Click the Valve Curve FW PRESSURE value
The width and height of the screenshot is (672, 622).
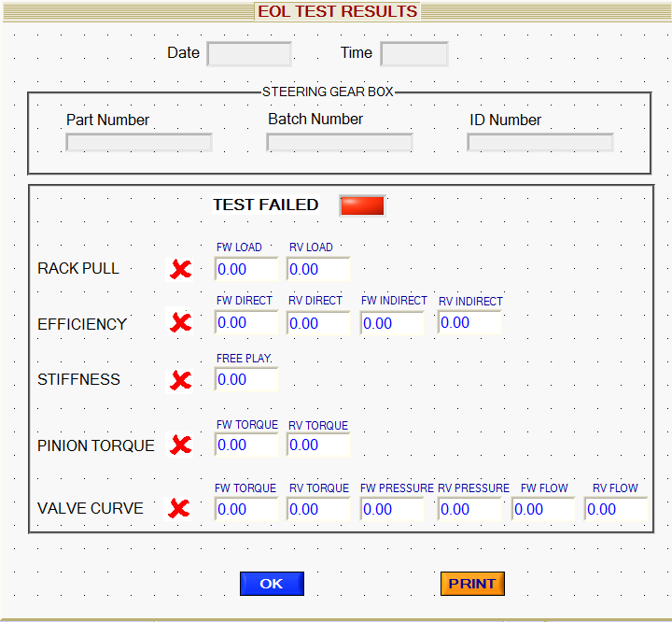point(392,509)
